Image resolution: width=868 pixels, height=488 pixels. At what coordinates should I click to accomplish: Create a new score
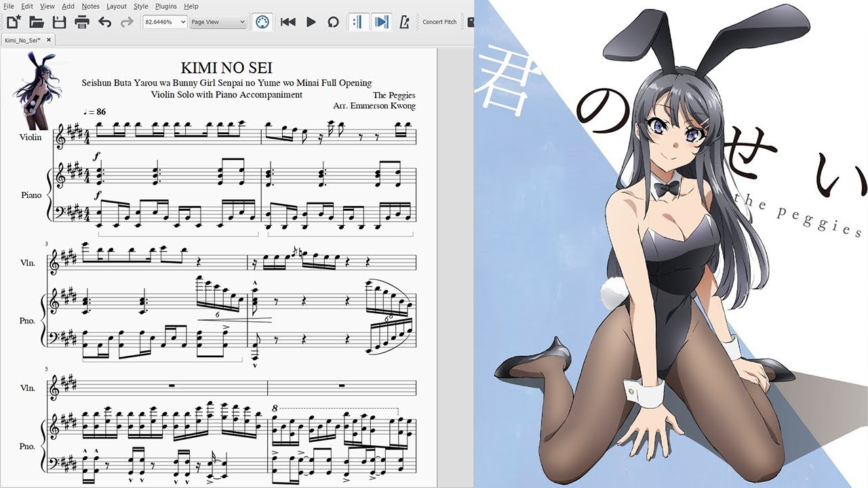click(x=14, y=22)
